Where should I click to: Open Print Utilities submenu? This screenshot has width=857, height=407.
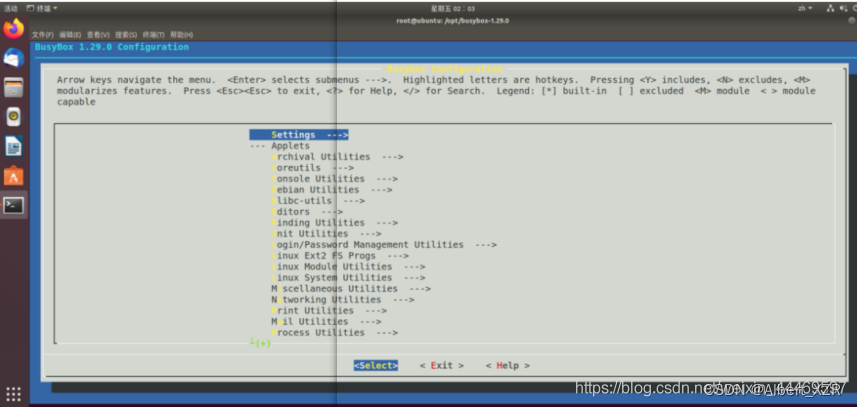pos(329,310)
